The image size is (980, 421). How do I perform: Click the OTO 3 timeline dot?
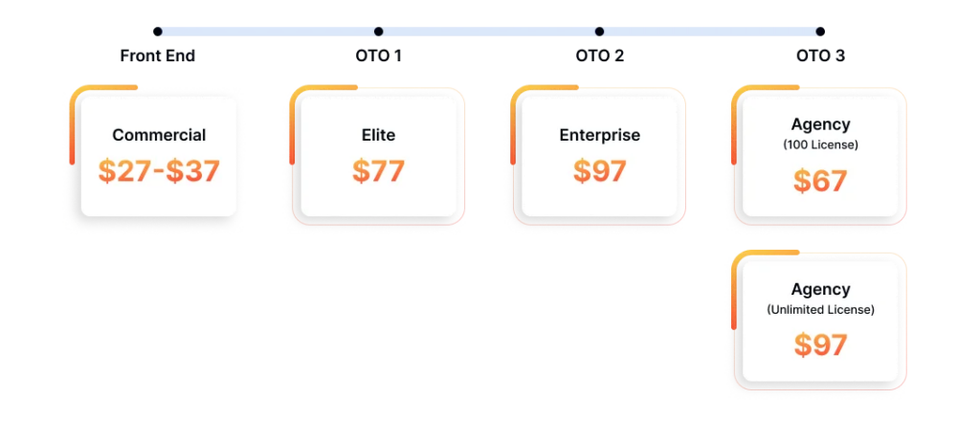click(820, 32)
